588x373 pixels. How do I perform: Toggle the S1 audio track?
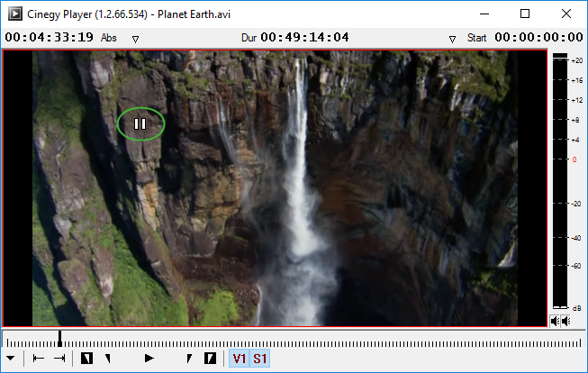coord(260,359)
